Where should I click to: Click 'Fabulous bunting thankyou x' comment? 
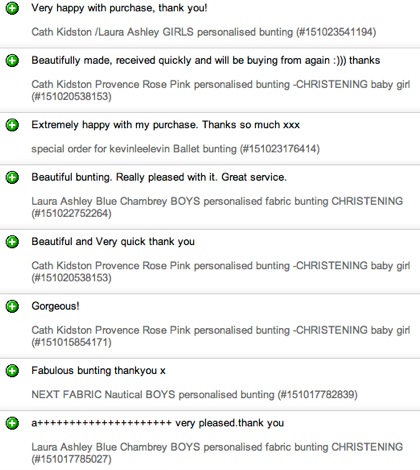click(98, 370)
